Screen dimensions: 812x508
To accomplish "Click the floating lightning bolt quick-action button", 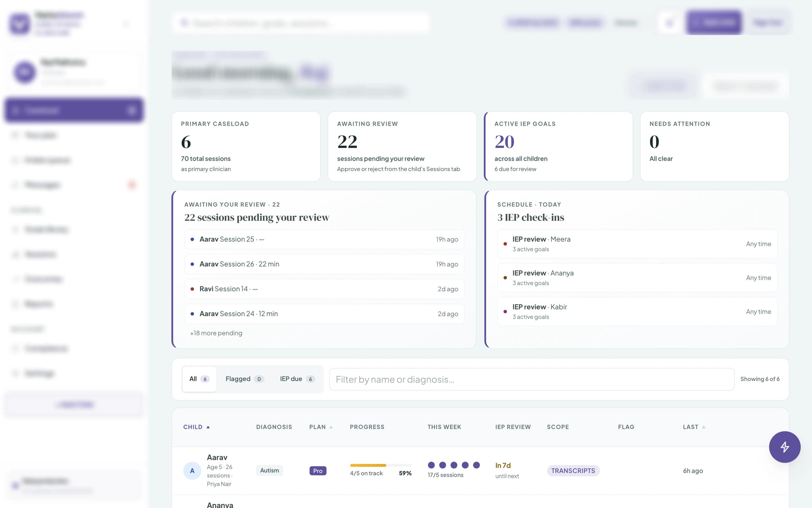I will pos(785,447).
